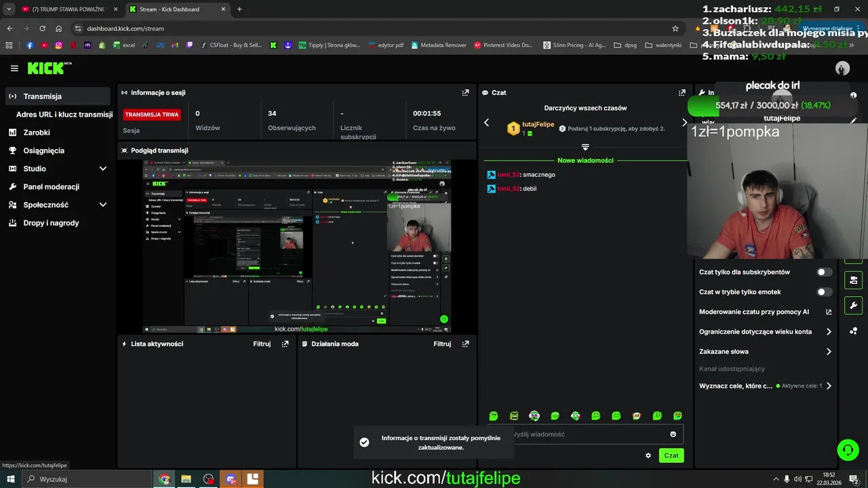
Task: Open the hamburger menu next to Kick logo
Action: [x=14, y=68]
